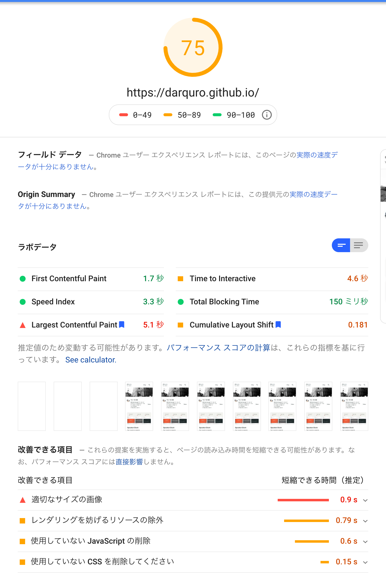The height and width of the screenshot is (588, 386).
Task: Click the Origin Summary heading
Action: coord(47,195)
